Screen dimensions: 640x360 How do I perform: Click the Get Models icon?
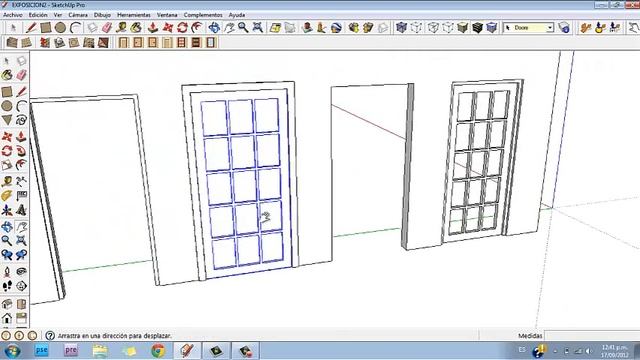[x=353, y=28]
